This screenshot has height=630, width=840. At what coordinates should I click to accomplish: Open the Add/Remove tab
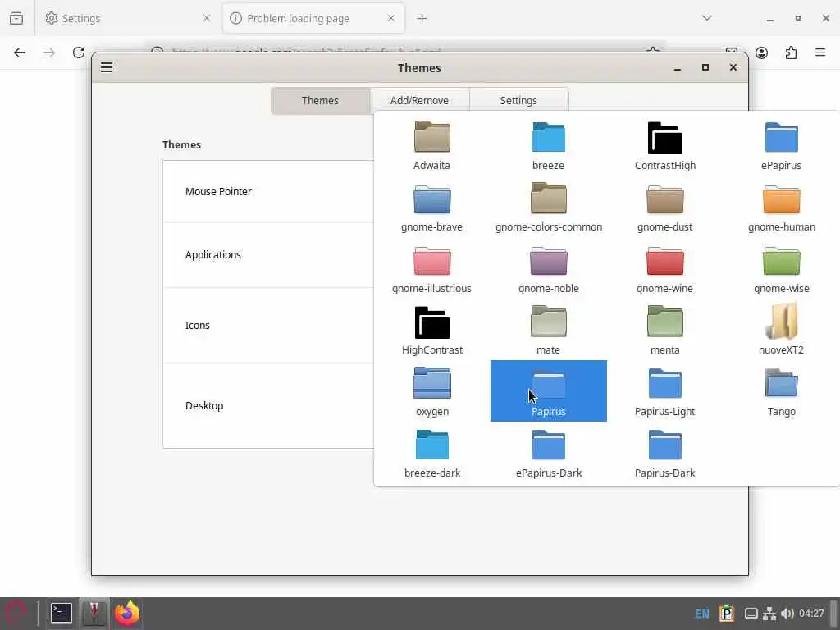(x=419, y=101)
